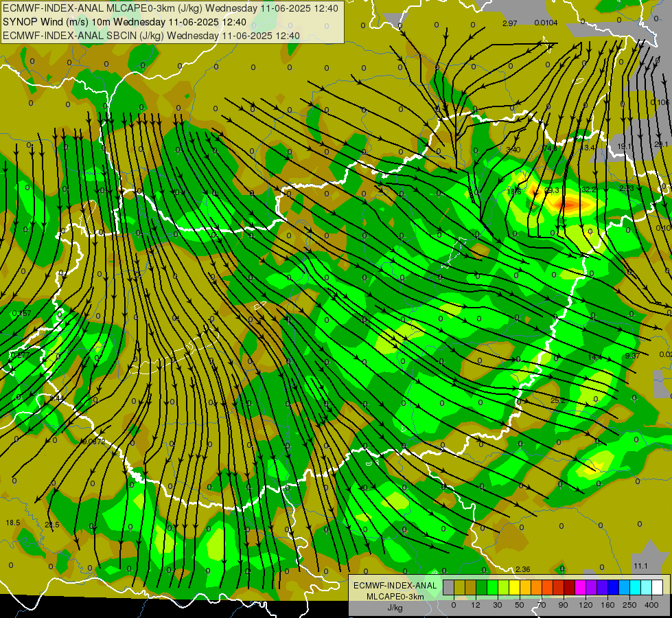The height and width of the screenshot is (618, 672).
Task: Click the map value 11.1
Action: [x=640, y=566]
